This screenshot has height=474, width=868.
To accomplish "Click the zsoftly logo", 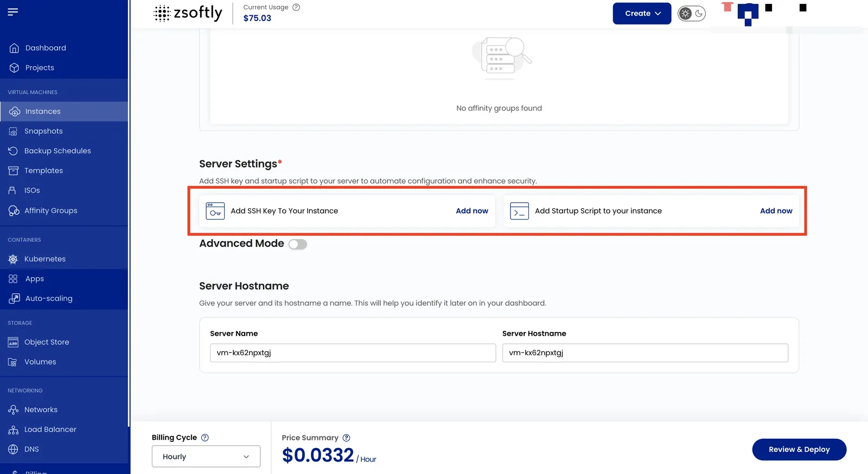I will 188,13.
